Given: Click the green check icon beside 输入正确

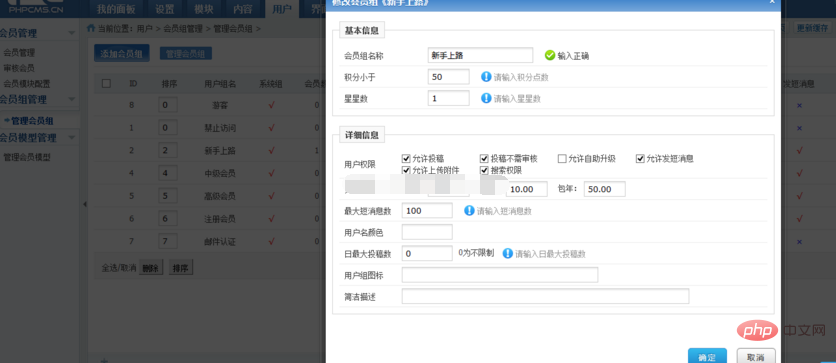Looking at the screenshot, I should [550, 55].
